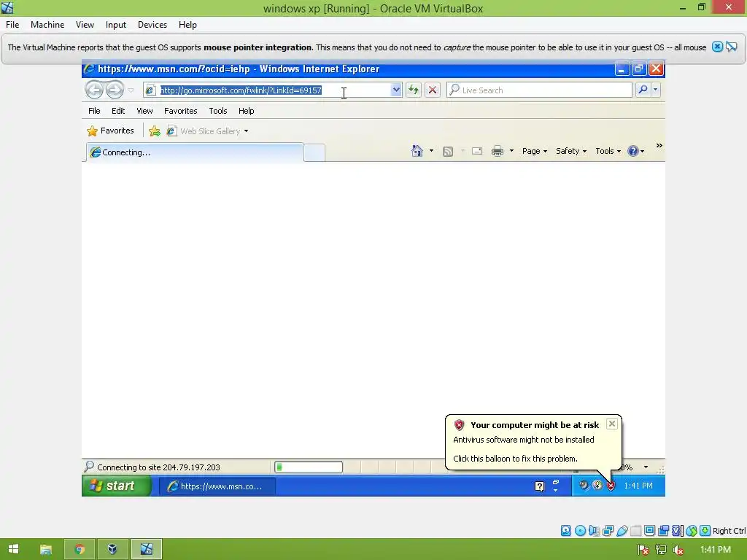Open VirtualBox Input menu

click(116, 25)
